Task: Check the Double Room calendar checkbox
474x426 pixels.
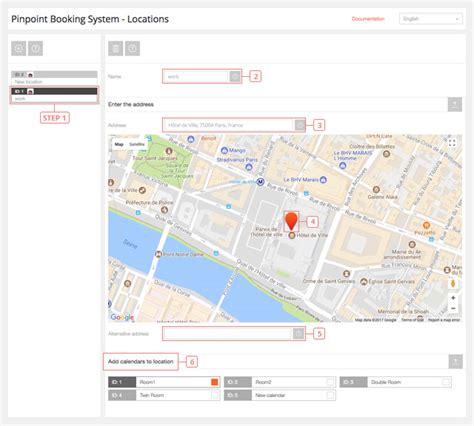Action: pyautogui.click(x=446, y=382)
